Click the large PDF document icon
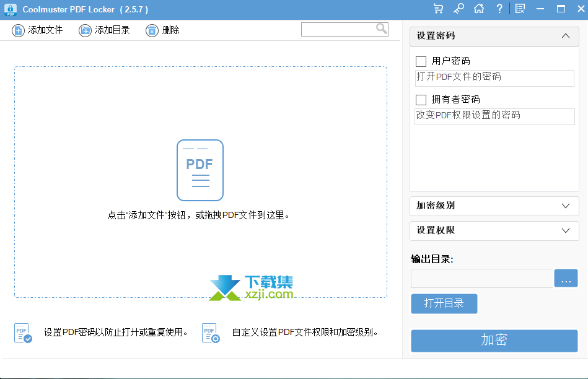Viewport: 588px width, 379px height. point(200,170)
